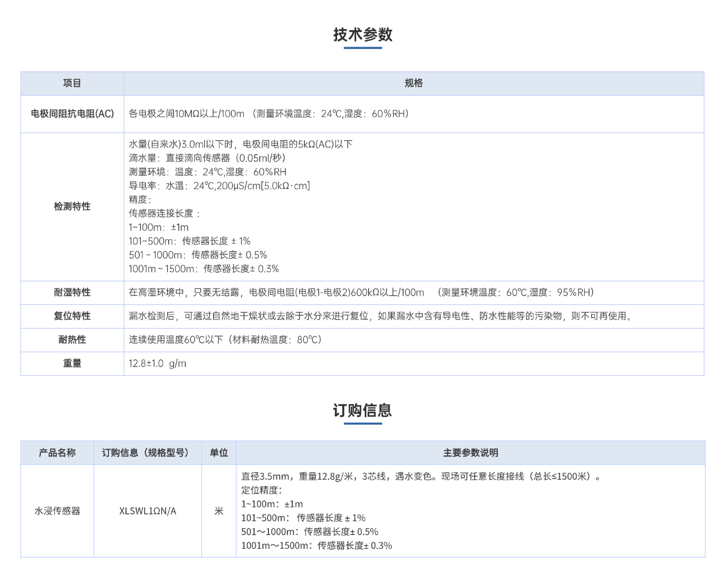Image resolution: width=726 pixels, height=588 pixels.
Task: Click the 复位特性 row label
Action: 72,316
